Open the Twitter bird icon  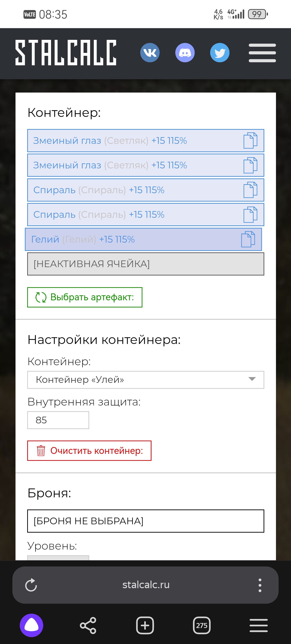point(220,52)
